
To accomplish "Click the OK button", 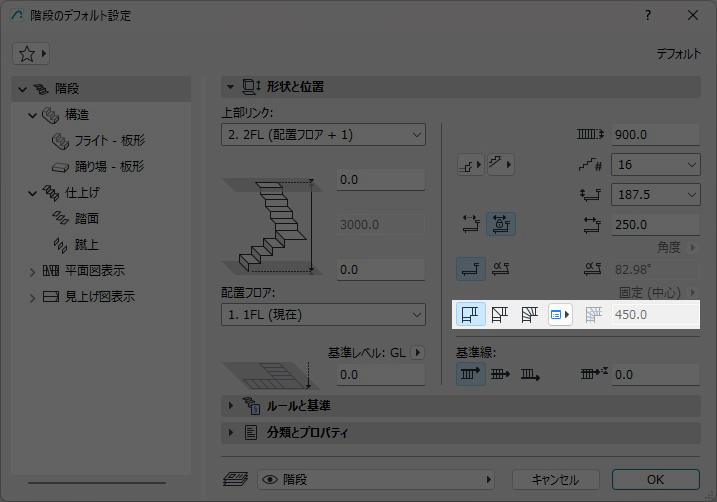I will coord(655,479).
